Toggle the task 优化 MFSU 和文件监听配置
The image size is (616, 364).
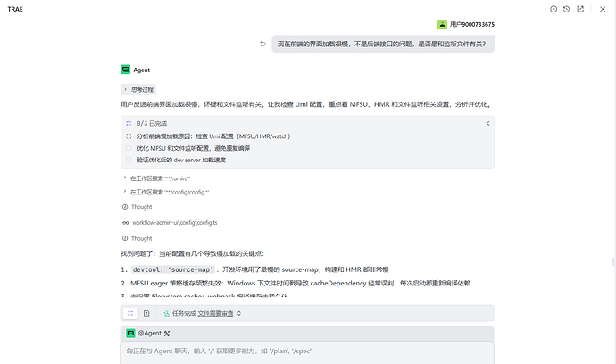129,148
